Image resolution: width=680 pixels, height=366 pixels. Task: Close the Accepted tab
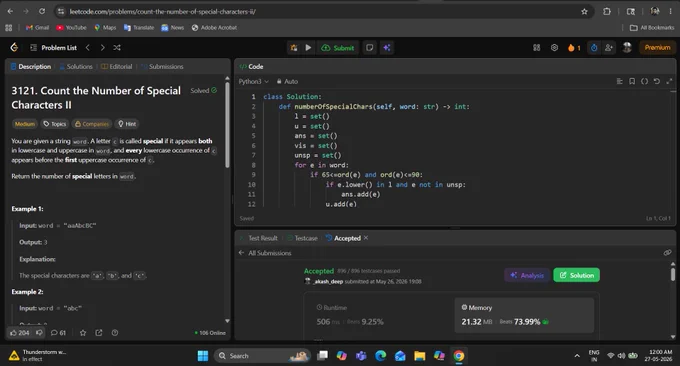pos(366,238)
